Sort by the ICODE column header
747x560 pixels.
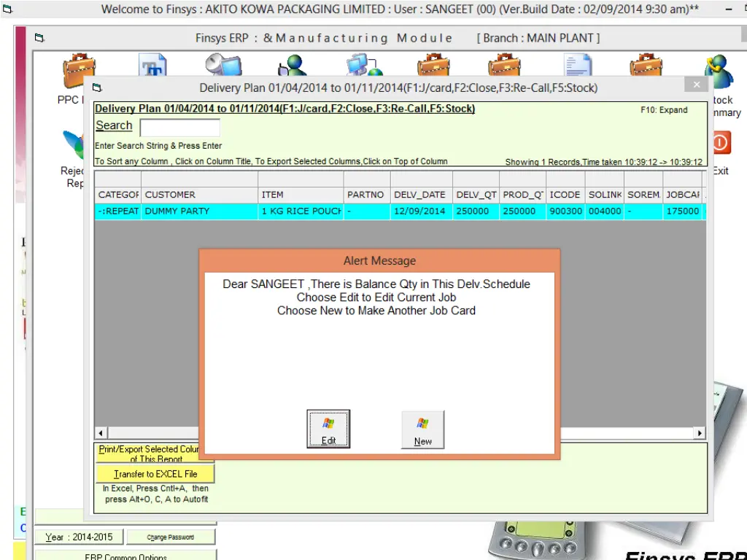(x=565, y=195)
